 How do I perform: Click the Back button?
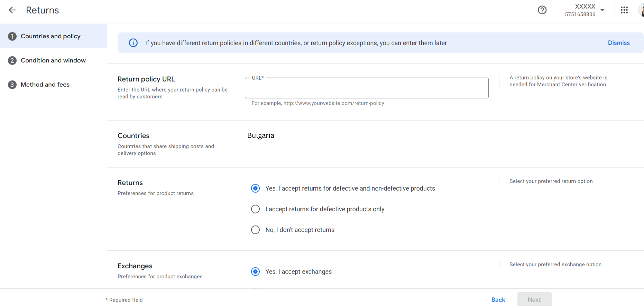(498, 300)
